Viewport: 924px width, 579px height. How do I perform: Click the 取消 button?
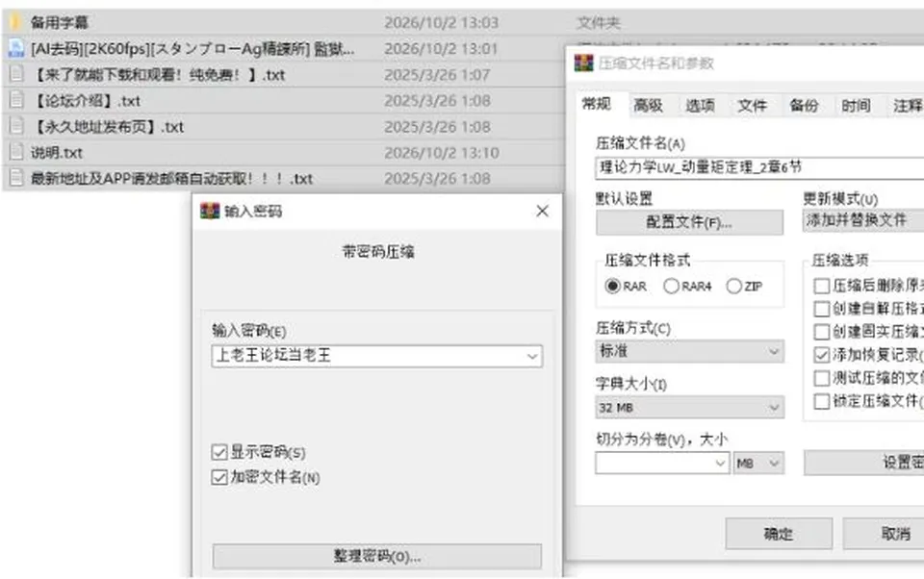pyautogui.click(x=884, y=534)
